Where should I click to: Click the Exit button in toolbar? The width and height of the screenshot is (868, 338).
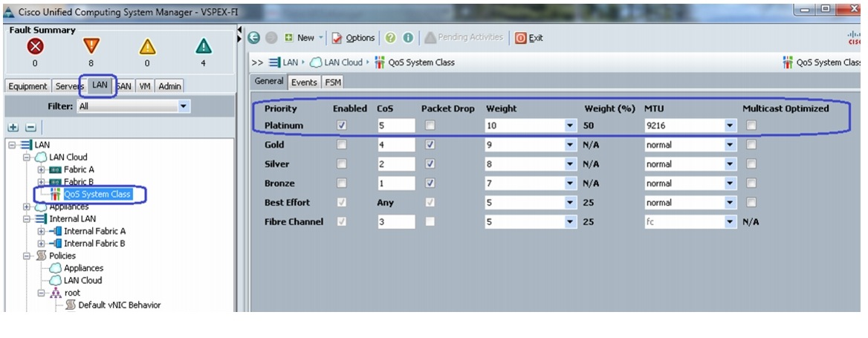click(x=529, y=38)
